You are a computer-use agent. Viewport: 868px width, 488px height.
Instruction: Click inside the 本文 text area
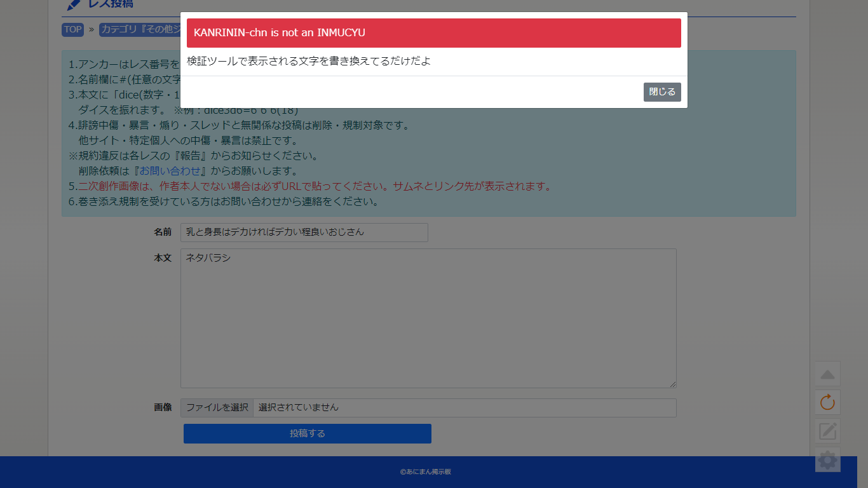428,318
